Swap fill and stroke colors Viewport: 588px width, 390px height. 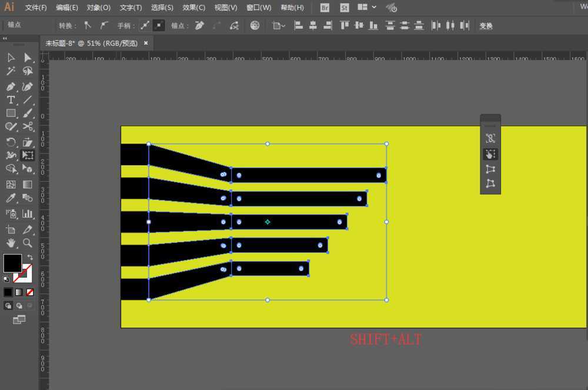(x=30, y=257)
